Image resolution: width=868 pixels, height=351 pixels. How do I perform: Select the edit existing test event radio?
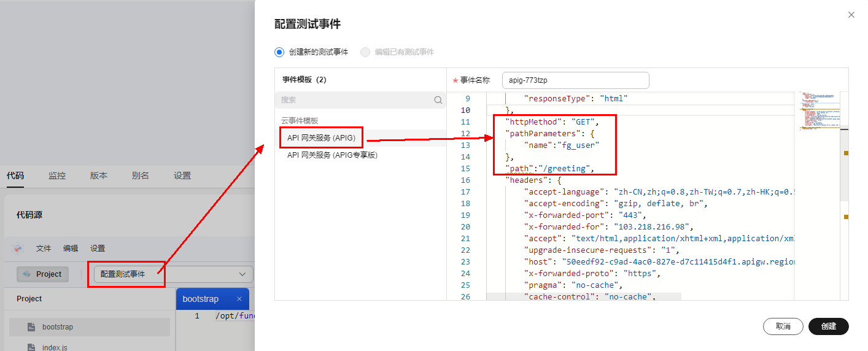coord(365,52)
